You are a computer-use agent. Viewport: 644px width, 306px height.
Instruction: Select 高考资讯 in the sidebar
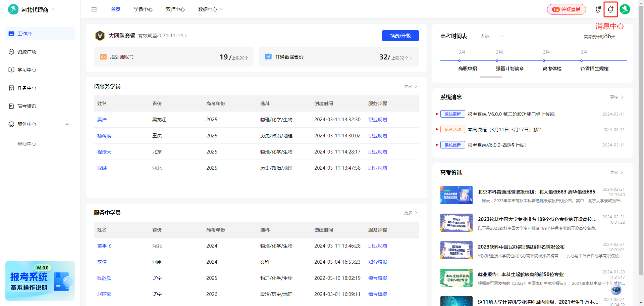pos(27,106)
